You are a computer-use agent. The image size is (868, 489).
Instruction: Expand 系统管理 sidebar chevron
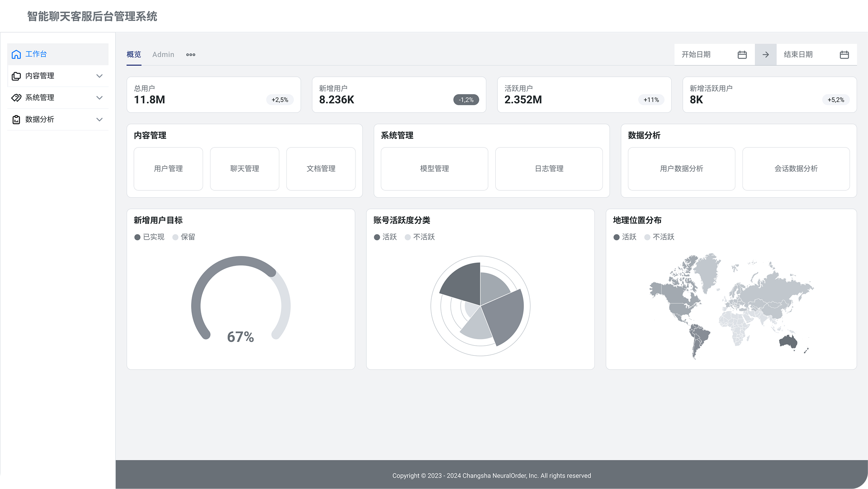click(x=100, y=98)
